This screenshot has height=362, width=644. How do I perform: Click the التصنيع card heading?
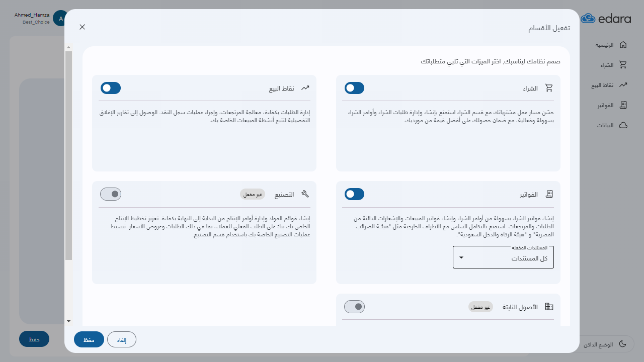284,195
